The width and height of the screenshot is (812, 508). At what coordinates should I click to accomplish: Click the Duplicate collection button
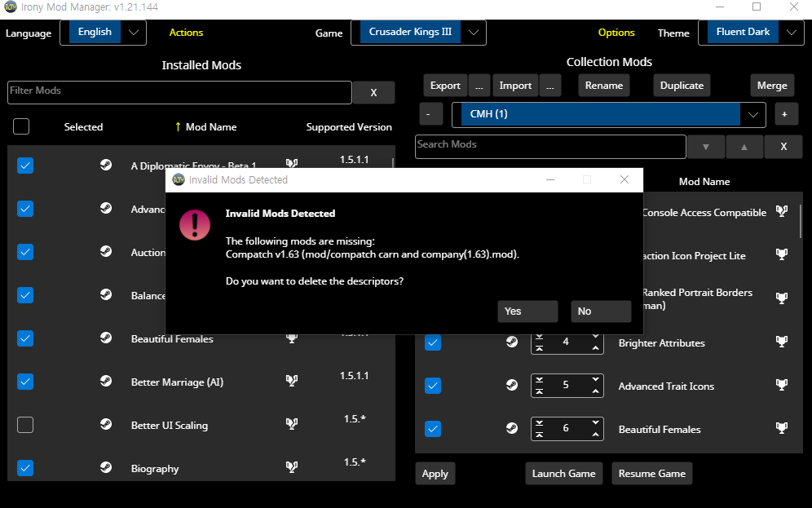click(x=682, y=86)
